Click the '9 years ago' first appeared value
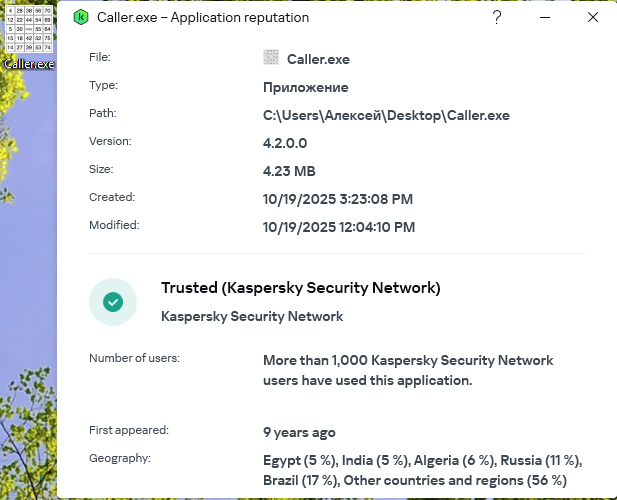The height and width of the screenshot is (500, 617). click(x=299, y=433)
